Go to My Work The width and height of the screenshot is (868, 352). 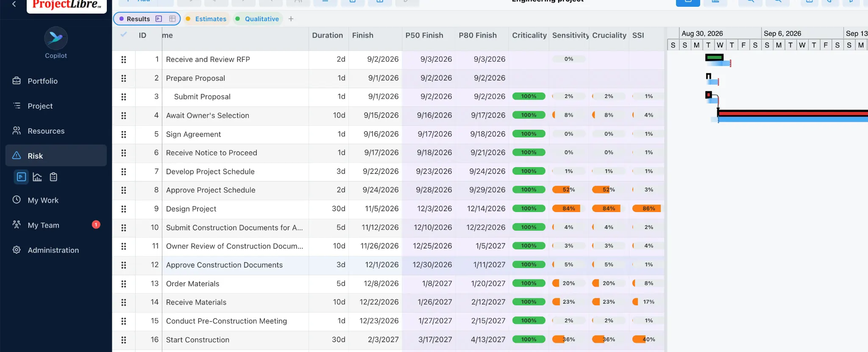56,200
